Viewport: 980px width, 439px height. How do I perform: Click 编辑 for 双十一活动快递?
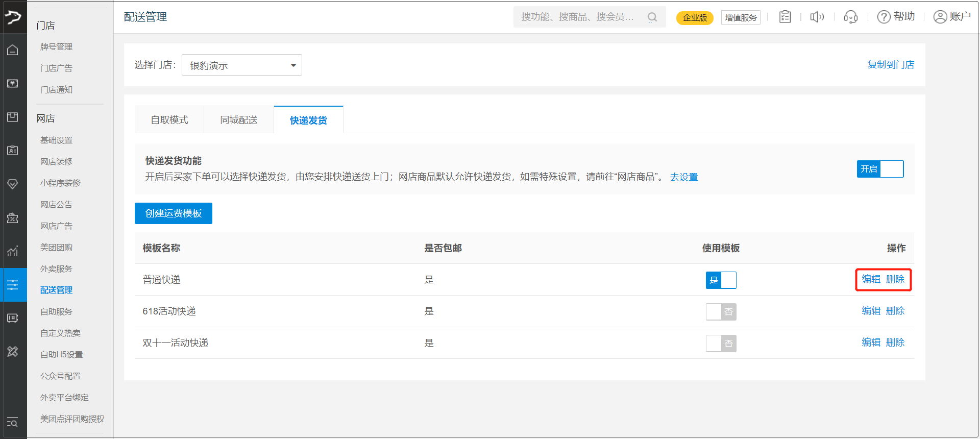click(871, 343)
